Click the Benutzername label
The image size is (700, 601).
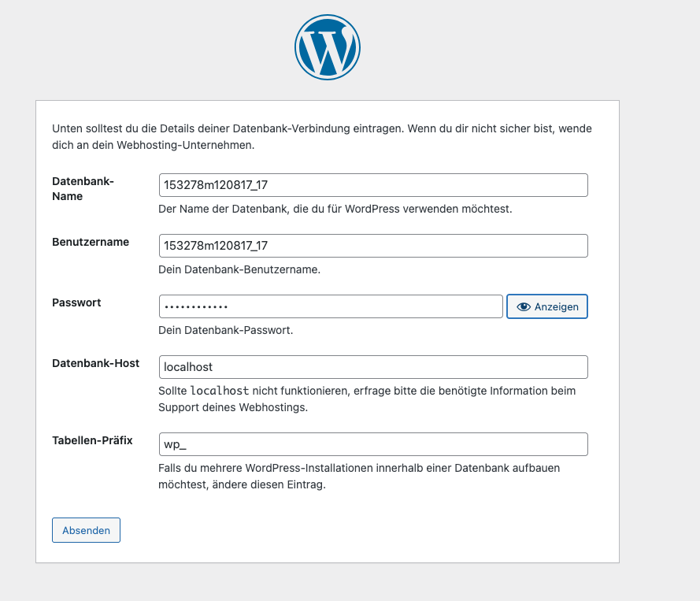point(91,242)
